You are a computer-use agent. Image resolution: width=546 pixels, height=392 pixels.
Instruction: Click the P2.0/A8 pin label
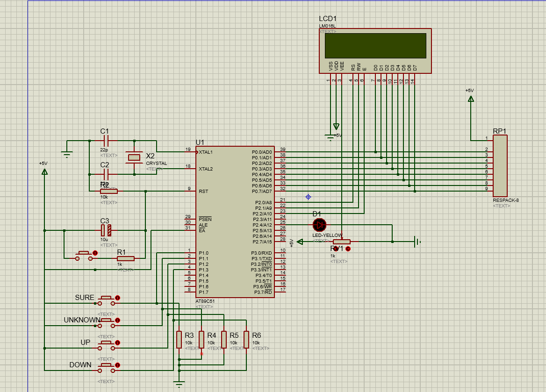(264, 202)
